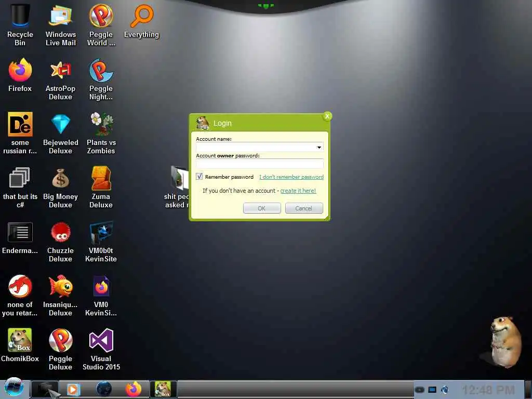
Task: Select Visual Studio 2015 desktop icon
Action: pyautogui.click(x=101, y=349)
